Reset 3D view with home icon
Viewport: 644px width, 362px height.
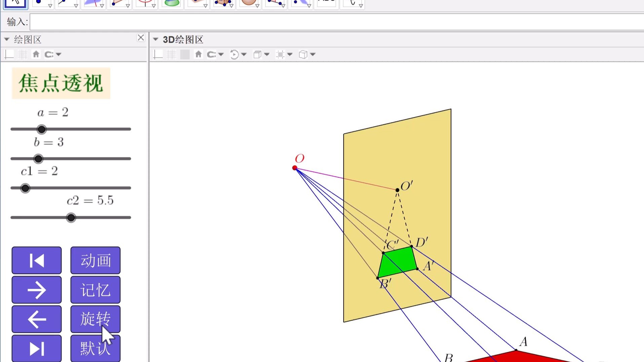(x=198, y=54)
